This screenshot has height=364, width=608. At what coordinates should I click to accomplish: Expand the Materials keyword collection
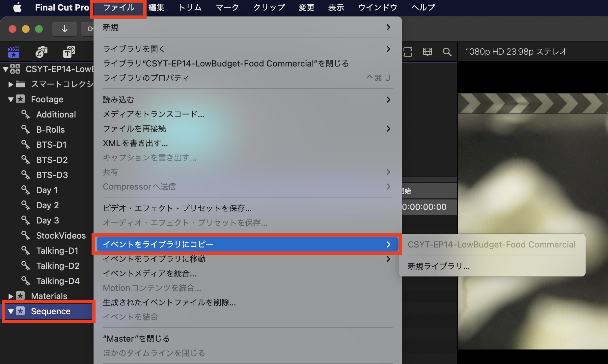(x=10, y=296)
